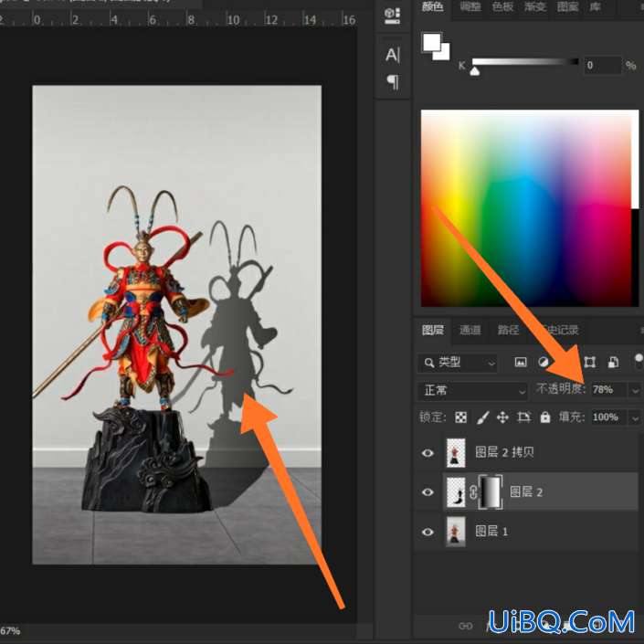Viewport: 644px width, 644px height.
Task: Switch to the 调整 tab
Action: coord(470,7)
